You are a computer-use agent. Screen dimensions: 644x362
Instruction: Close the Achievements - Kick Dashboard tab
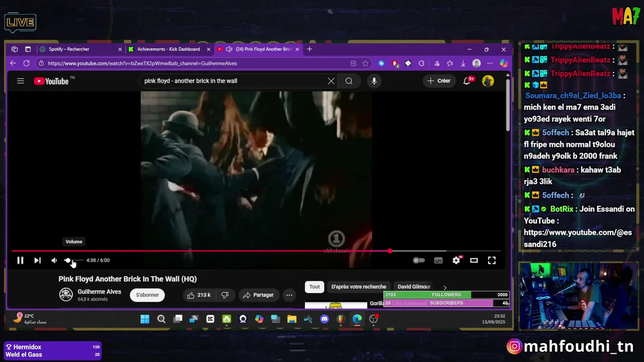click(x=208, y=49)
